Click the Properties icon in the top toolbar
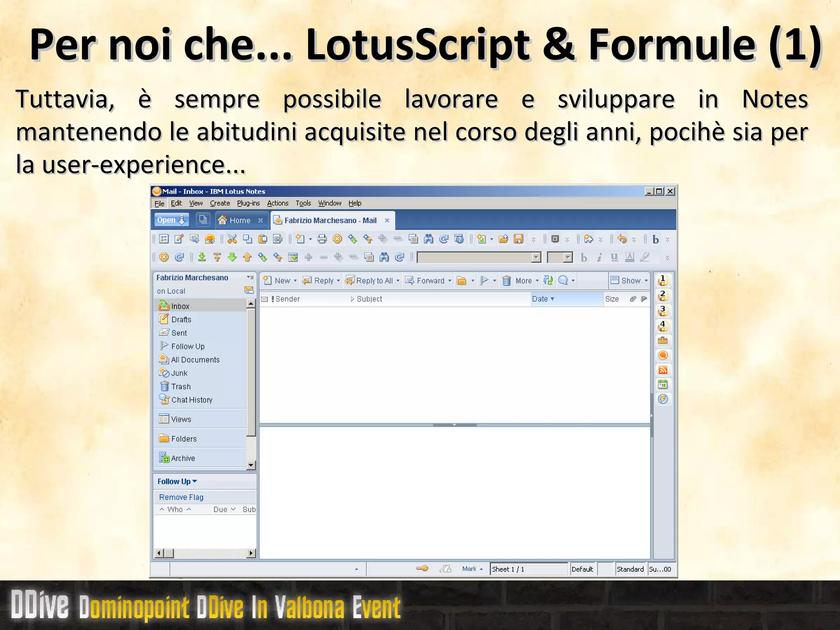840x630 pixels. [164, 239]
